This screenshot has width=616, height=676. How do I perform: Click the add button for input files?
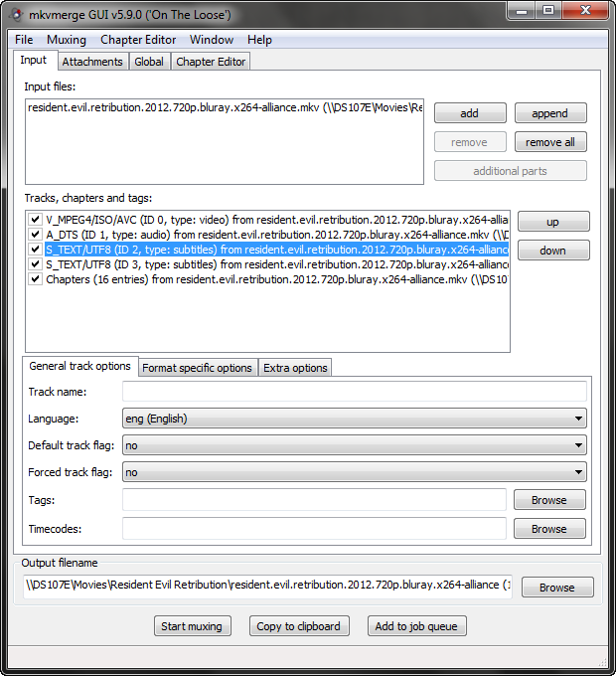pos(470,113)
